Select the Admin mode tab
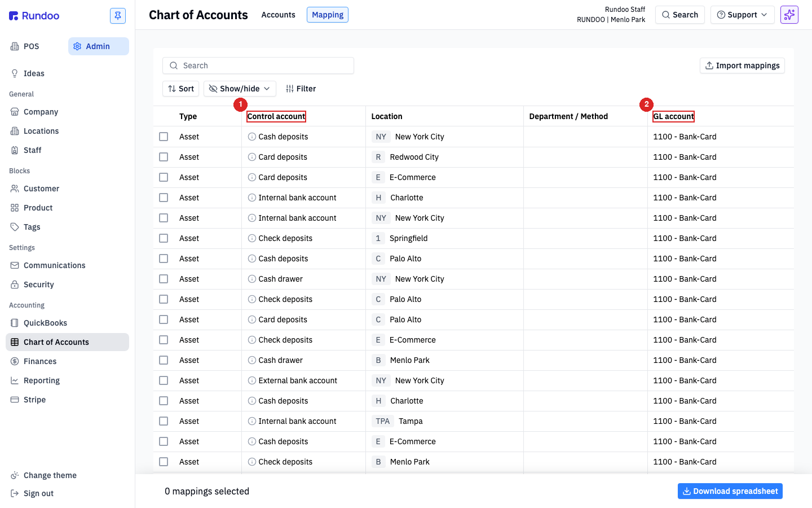Image resolution: width=812 pixels, height=508 pixels. (x=99, y=46)
